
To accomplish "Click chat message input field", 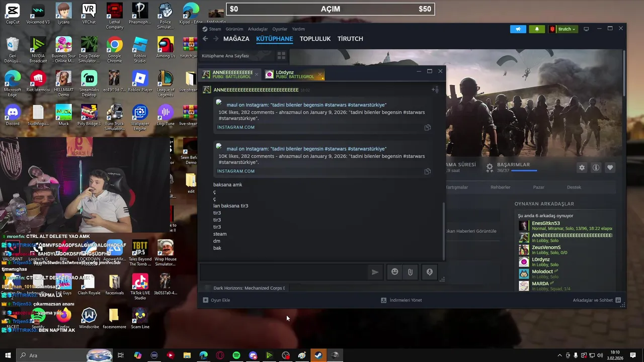I will tap(284, 272).
